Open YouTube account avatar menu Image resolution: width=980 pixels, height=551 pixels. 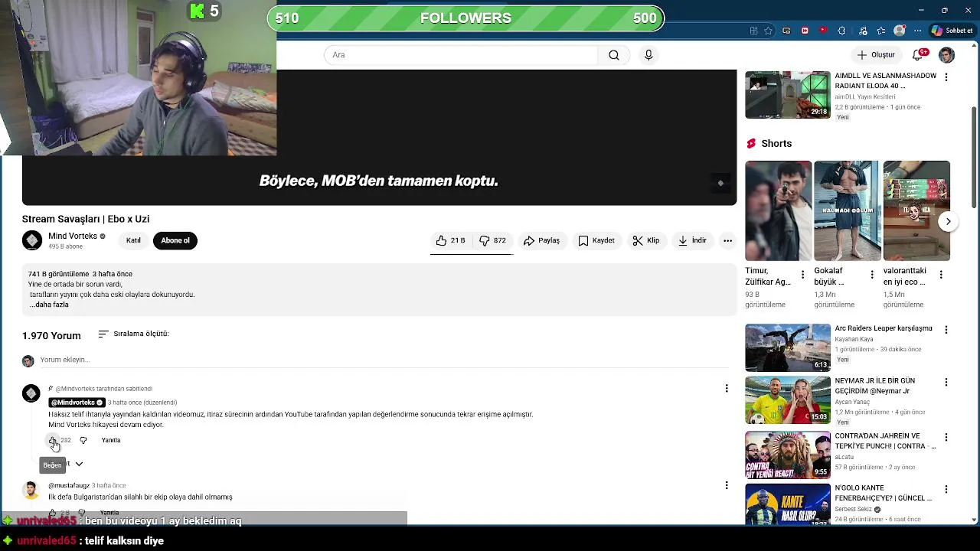click(947, 55)
